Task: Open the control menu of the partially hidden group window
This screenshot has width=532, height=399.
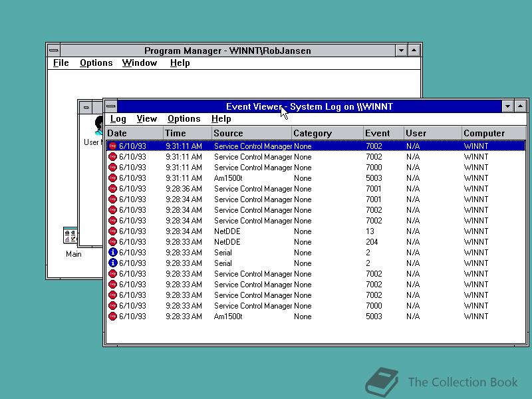Action: 86,107
